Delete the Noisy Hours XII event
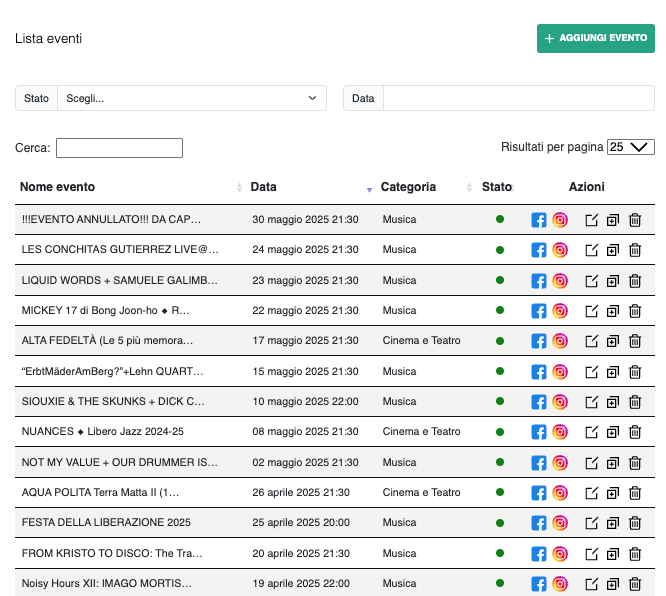Viewport: 666px width, 596px height. click(x=635, y=584)
